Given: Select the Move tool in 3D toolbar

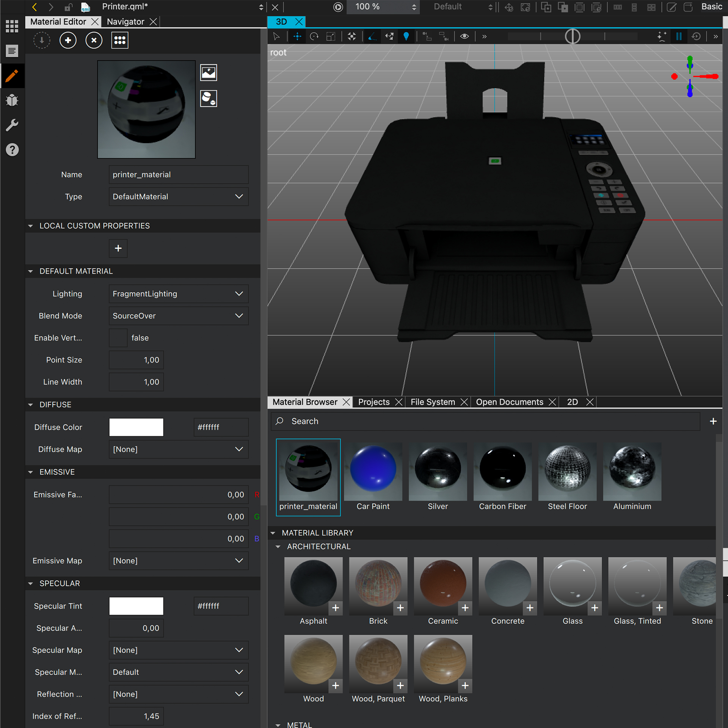Looking at the screenshot, I should coord(297,36).
